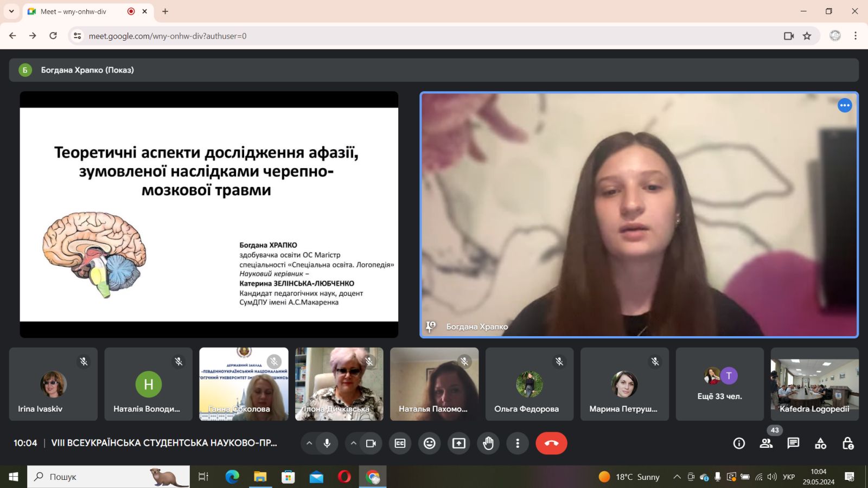This screenshot has width=868, height=488.
Task: Click the Kafedra Logopedii video thumbnail
Action: point(814,384)
